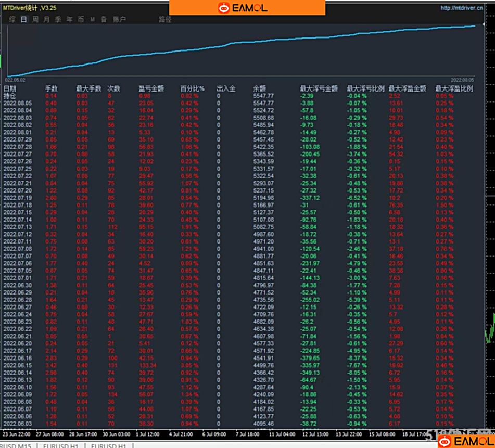Show the 年 yearly statistics tab
Screen dimensions: 495x448
pyautogui.click(x=69, y=19)
